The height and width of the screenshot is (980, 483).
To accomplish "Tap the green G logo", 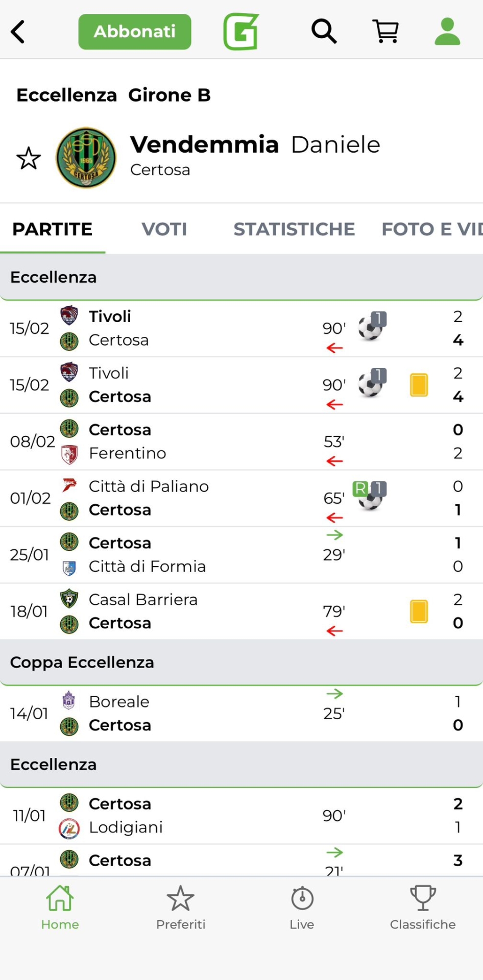I will 241,32.
